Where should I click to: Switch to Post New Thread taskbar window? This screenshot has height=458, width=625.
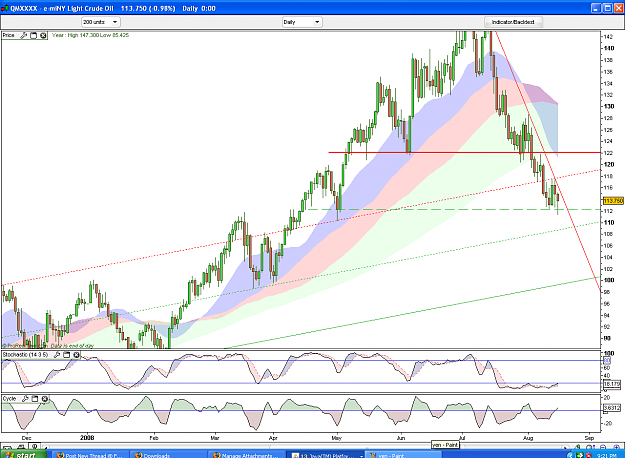point(90,455)
